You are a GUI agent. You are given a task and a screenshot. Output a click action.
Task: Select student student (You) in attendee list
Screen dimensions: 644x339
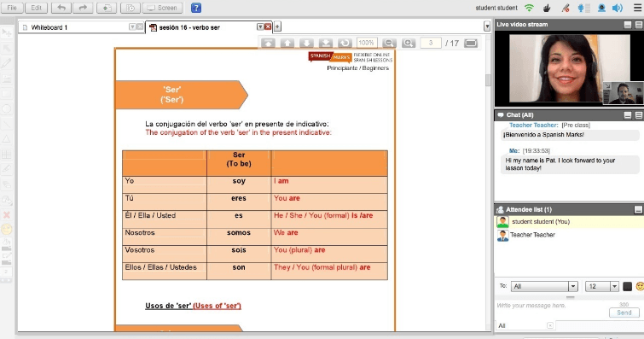[569, 222]
